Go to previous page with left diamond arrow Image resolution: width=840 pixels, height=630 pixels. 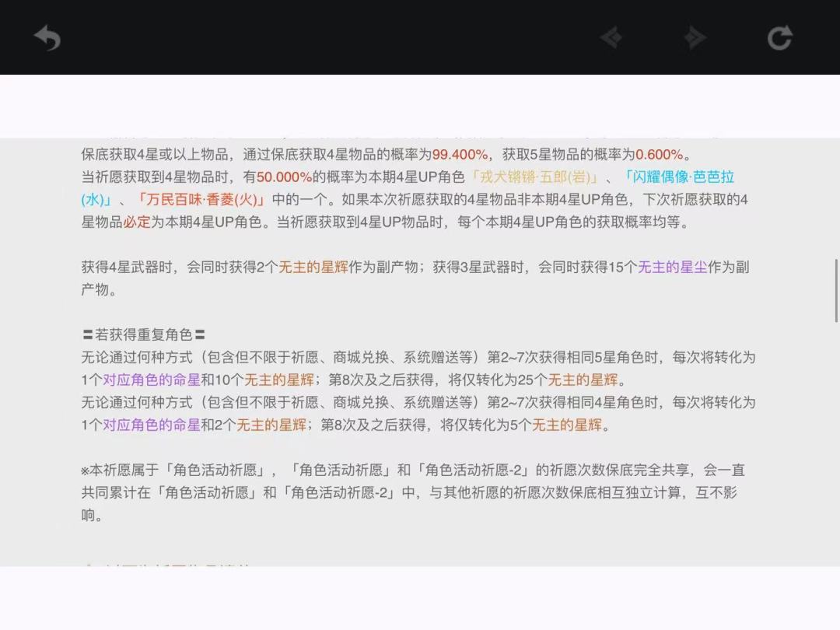pyautogui.click(x=611, y=37)
